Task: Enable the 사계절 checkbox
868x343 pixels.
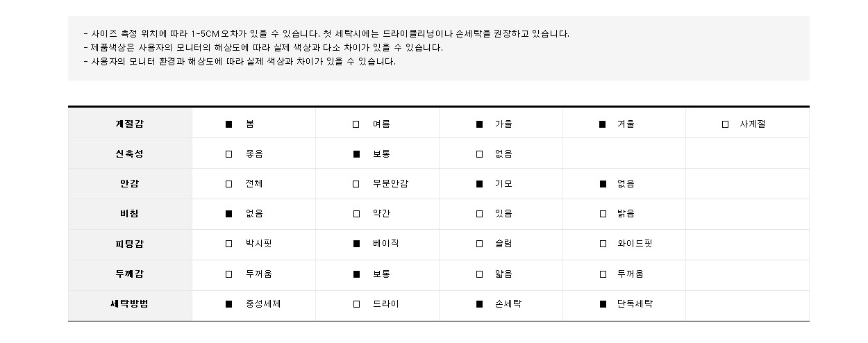Action: [x=726, y=124]
